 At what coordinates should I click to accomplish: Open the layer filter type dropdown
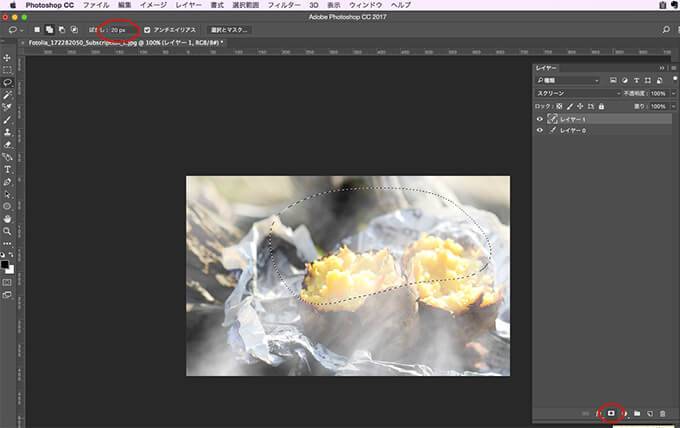click(x=567, y=81)
